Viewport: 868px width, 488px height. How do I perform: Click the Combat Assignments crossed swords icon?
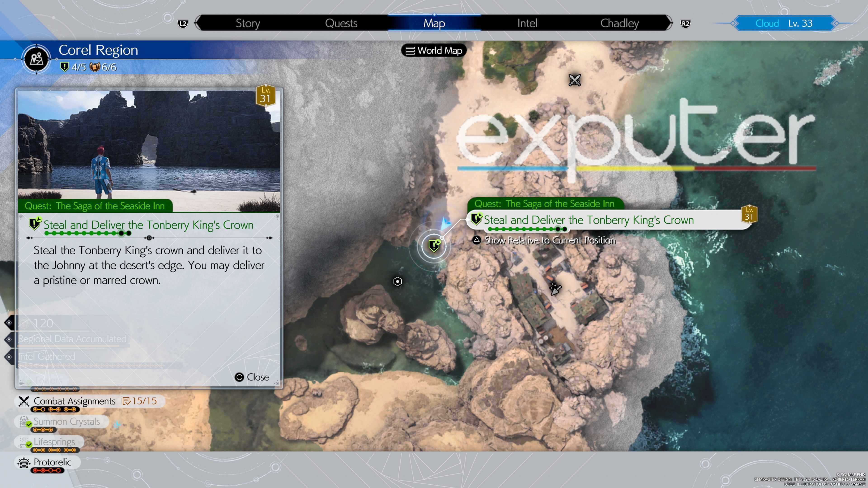(24, 401)
